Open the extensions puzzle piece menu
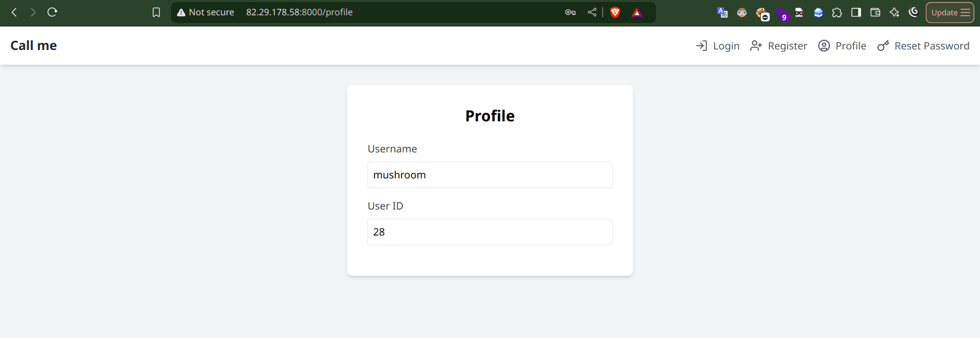Screen dimensions: 980x338 (837, 12)
